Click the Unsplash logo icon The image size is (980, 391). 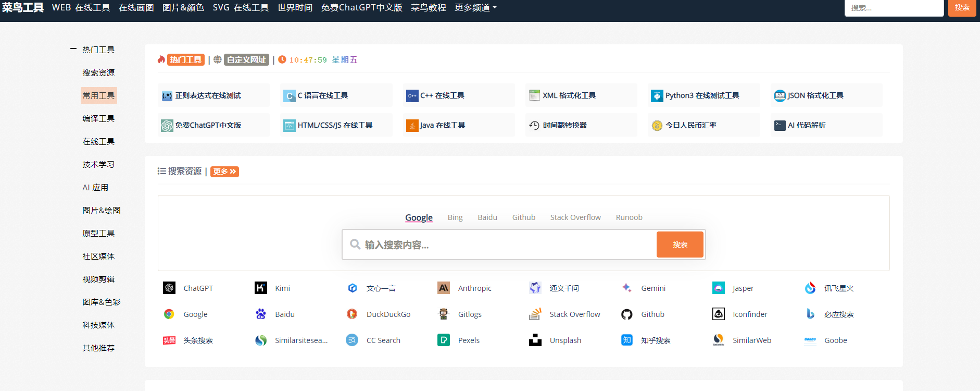[x=535, y=340]
